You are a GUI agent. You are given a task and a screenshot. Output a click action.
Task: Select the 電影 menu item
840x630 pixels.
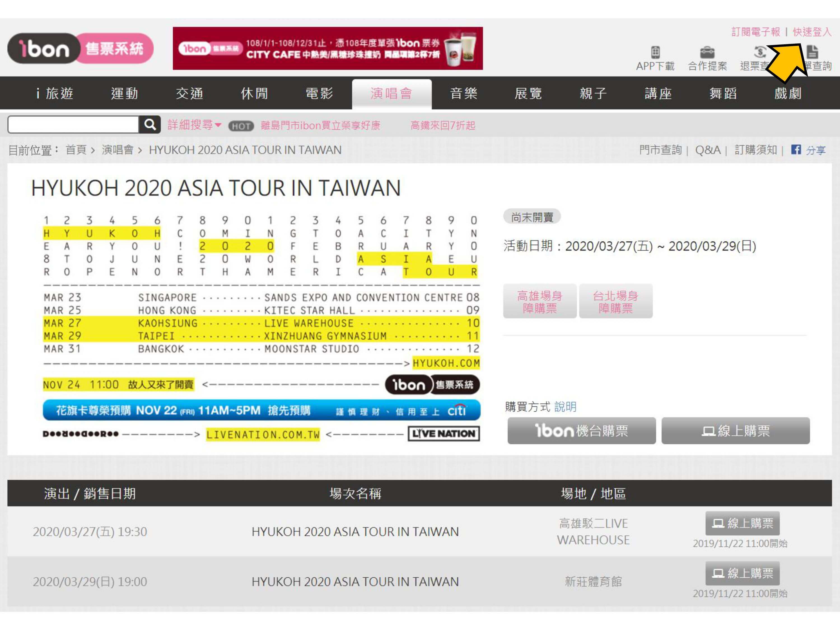(319, 94)
